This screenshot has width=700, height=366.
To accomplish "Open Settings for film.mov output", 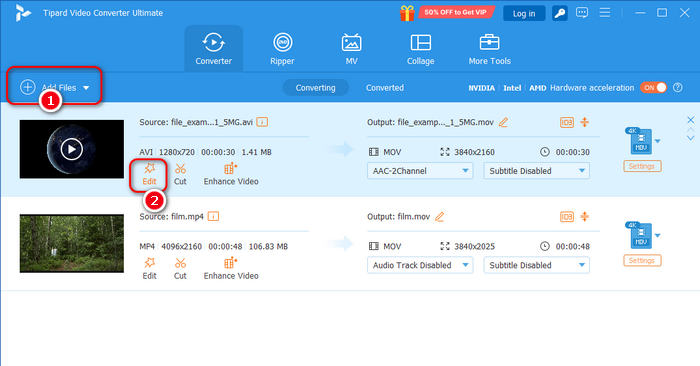I will click(x=642, y=260).
